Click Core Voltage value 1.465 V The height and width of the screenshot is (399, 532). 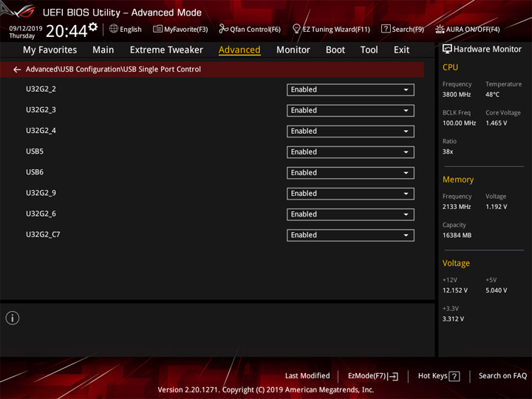pyautogui.click(x=496, y=123)
